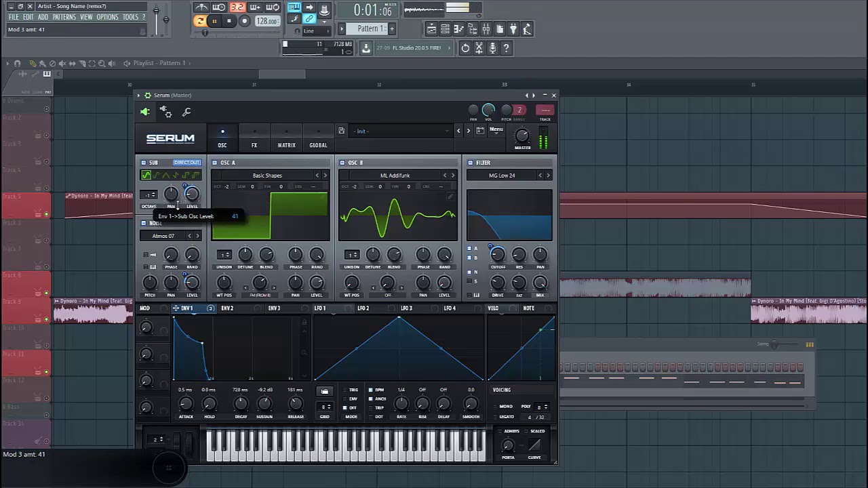Open the Basic Shapes wavetable selector
This screenshot has width=868, height=488.
(x=267, y=176)
